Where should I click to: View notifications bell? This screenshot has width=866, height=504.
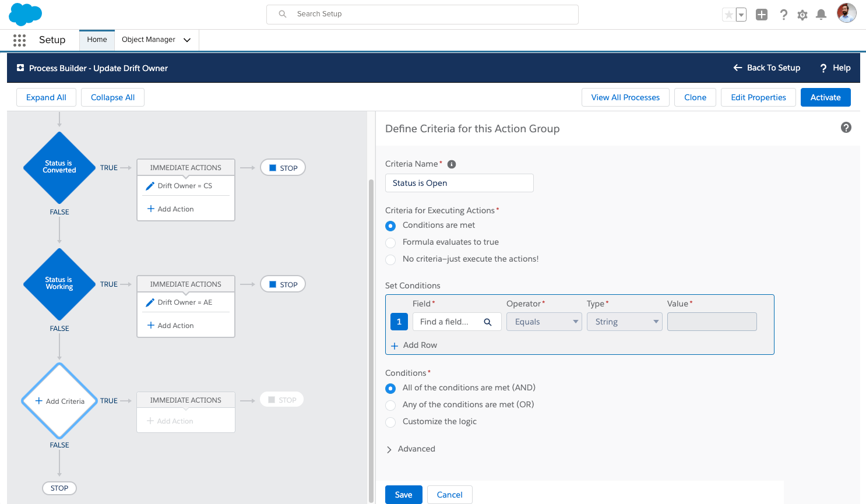(x=821, y=15)
